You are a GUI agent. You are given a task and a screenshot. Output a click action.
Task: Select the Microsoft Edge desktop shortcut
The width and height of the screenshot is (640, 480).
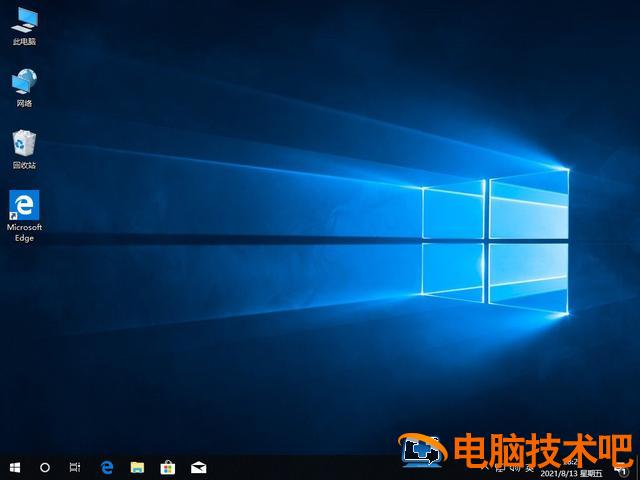(24, 216)
